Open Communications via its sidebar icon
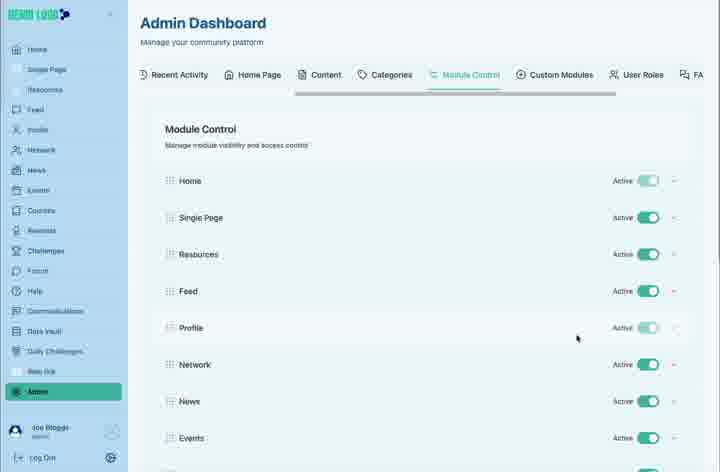The height and width of the screenshot is (472, 720). tap(17, 311)
